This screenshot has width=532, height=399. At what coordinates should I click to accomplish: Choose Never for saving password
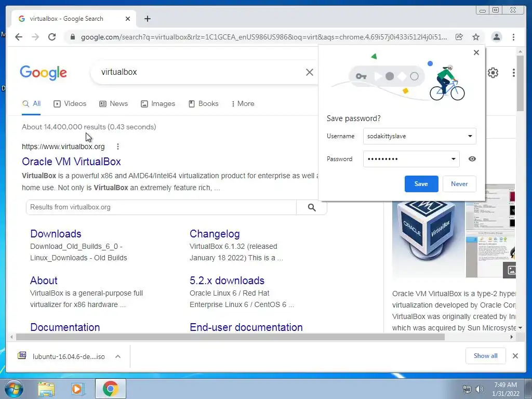click(x=459, y=184)
